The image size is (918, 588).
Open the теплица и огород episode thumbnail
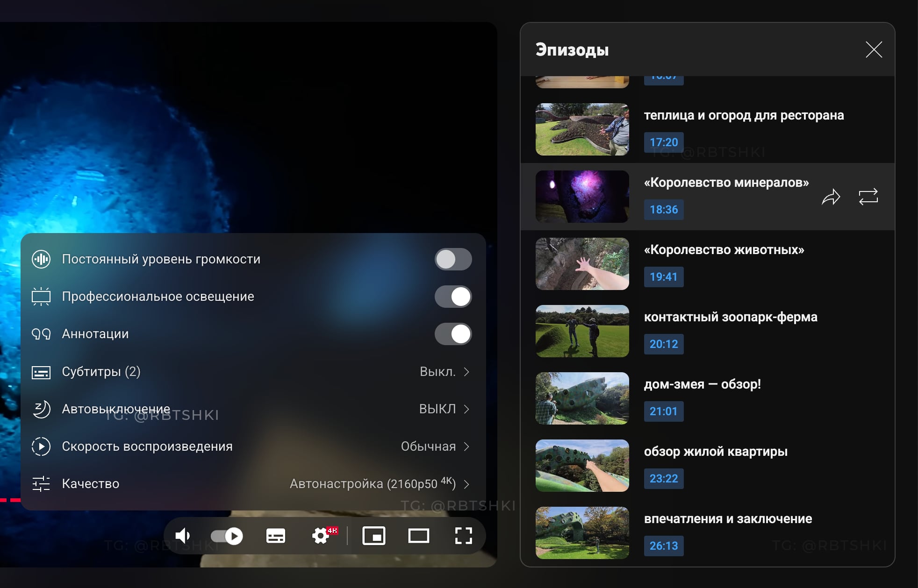[x=582, y=129]
